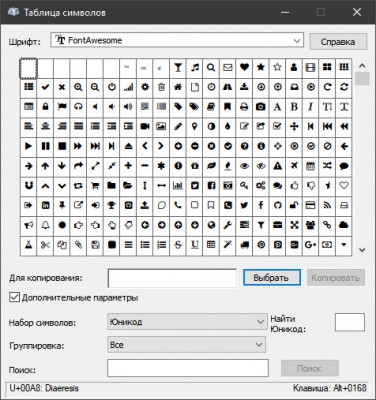Select the wrench glyph
This screenshot has width=376, height=400.
(x=228, y=225)
